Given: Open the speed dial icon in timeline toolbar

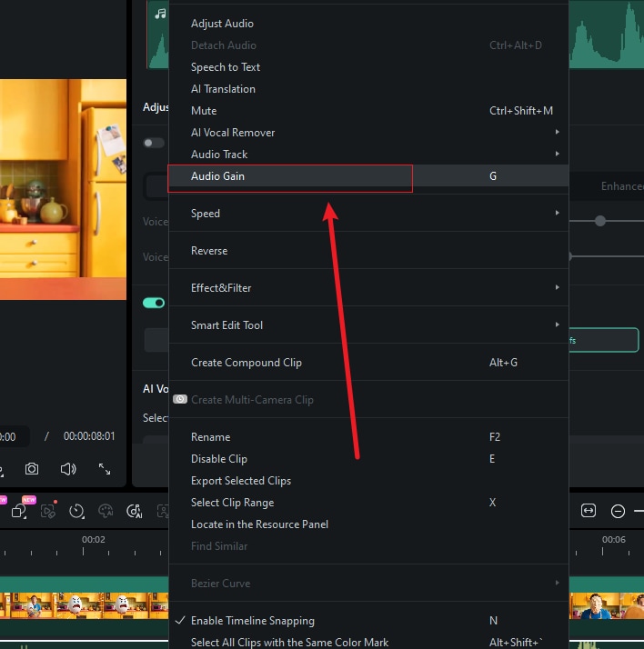Looking at the screenshot, I should (77, 512).
